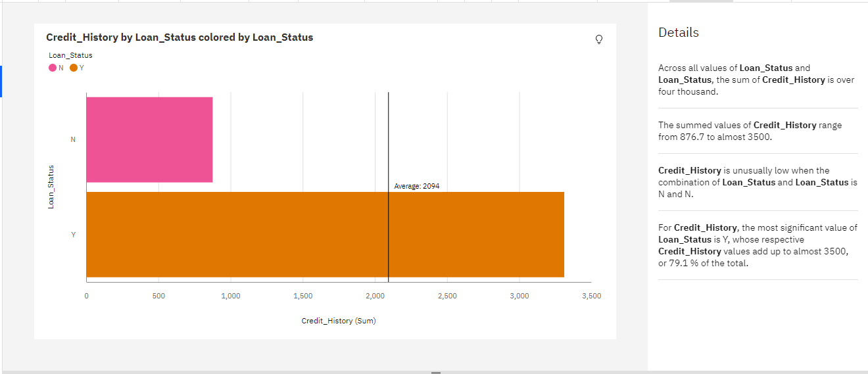Click the orange Y legend dot
Image resolution: width=868 pixels, height=374 pixels.
[x=74, y=68]
